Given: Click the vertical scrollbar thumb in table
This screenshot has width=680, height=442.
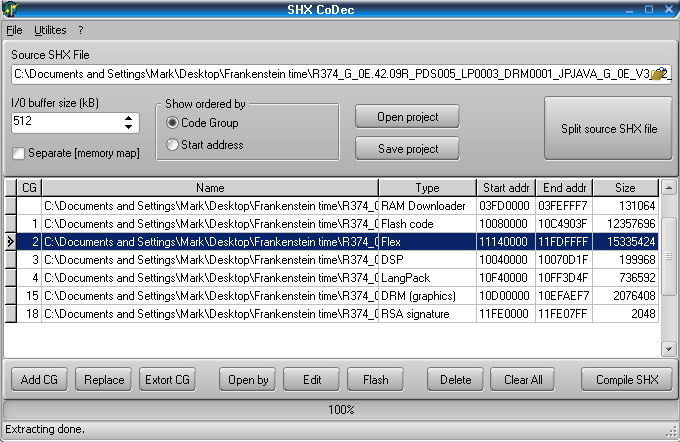Looking at the screenshot, I should (668, 257).
